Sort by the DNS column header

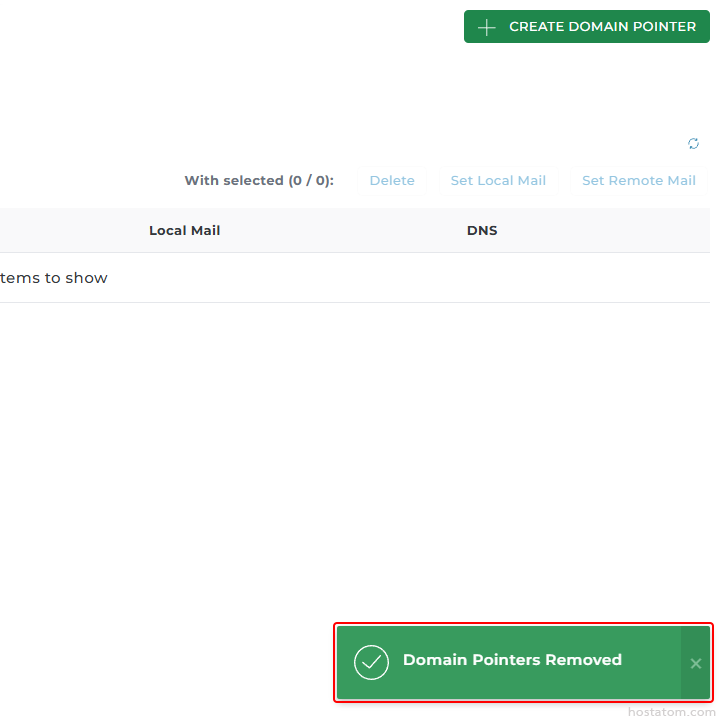click(x=482, y=231)
